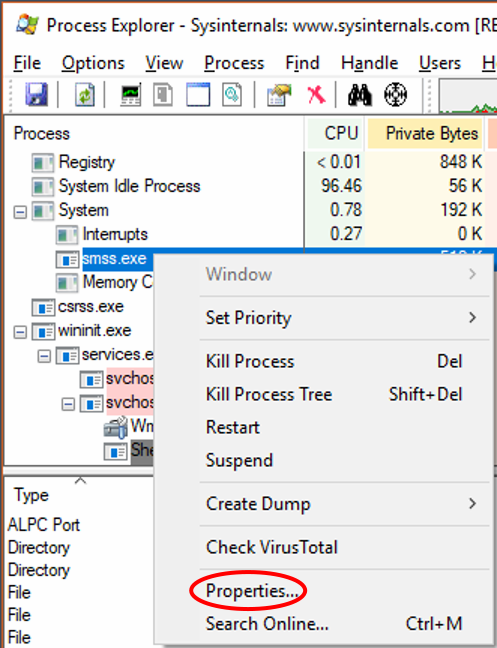Open the File menu
Image resolution: width=497 pixels, height=648 pixels.
[27, 63]
